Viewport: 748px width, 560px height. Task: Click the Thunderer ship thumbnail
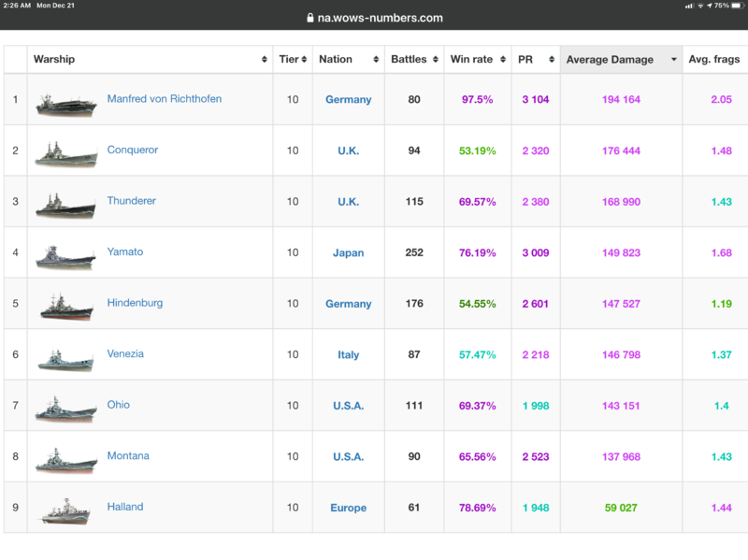(65, 205)
